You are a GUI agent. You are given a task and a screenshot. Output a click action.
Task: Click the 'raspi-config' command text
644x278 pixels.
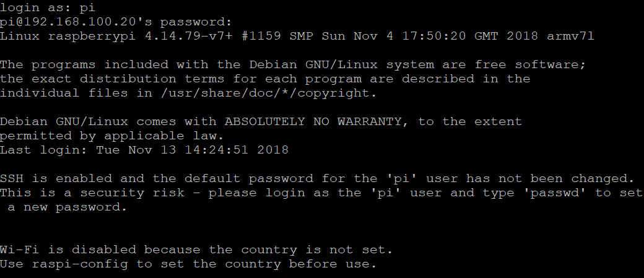tap(80, 264)
